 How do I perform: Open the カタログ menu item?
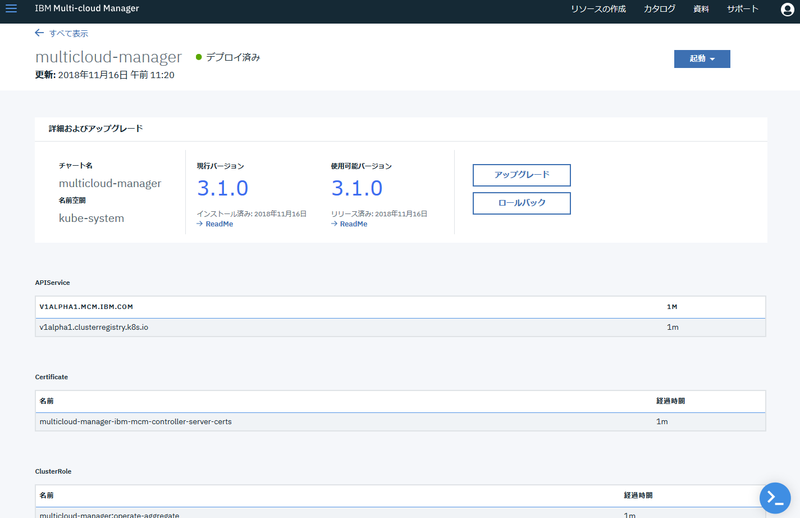[x=659, y=9]
